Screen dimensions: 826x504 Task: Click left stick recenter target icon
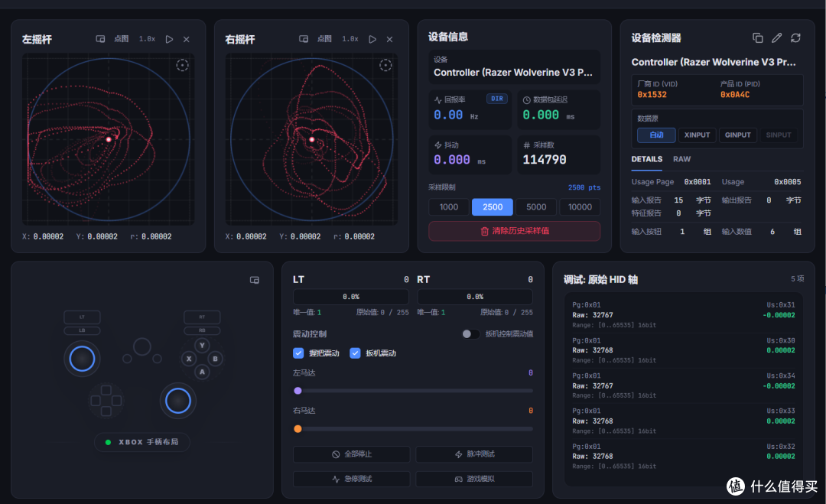(182, 65)
